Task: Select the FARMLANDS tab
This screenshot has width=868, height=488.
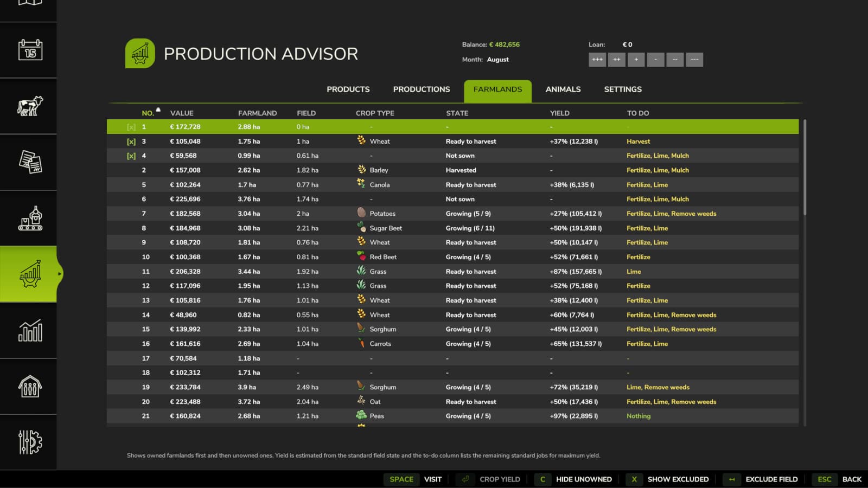Action: coord(497,91)
